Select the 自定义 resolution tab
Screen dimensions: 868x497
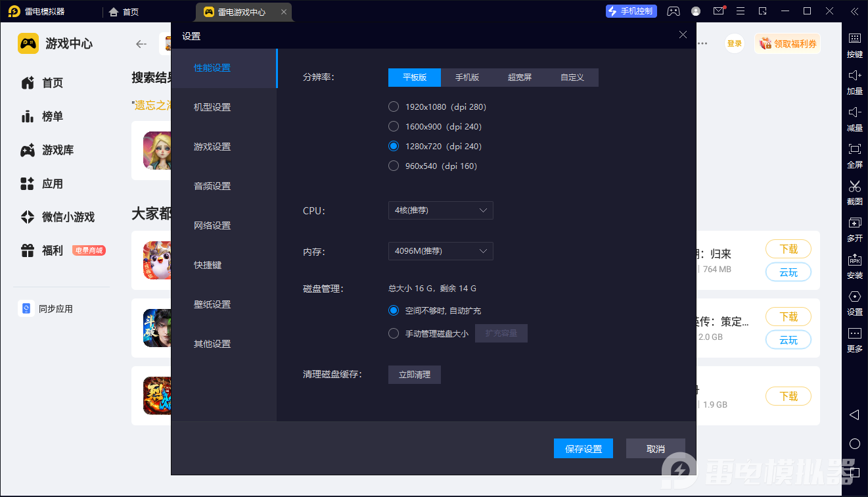[572, 78]
